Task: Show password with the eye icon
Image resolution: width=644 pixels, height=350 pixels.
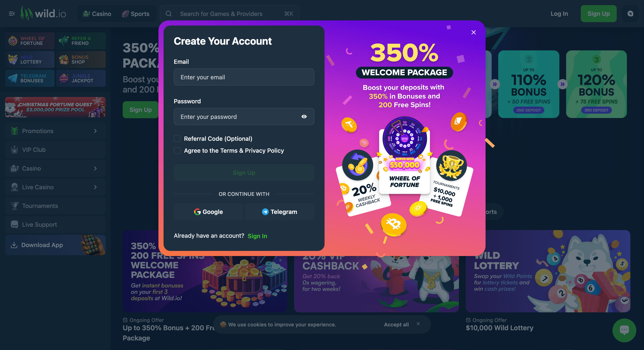Action: [x=304, y=117]
